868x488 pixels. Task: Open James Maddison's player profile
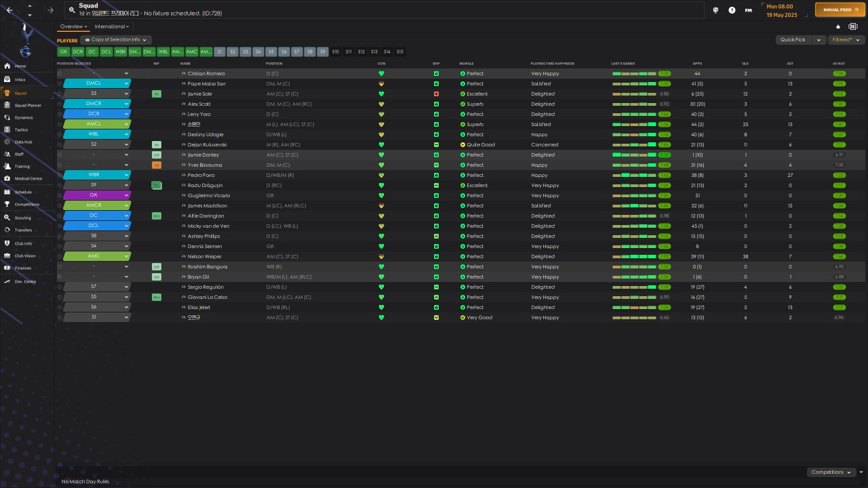pyautogui.click(x=208, y=205)
